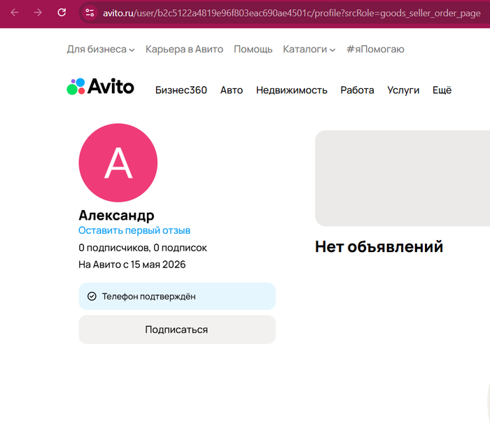Open the Ещё menu

click(442, 90)
